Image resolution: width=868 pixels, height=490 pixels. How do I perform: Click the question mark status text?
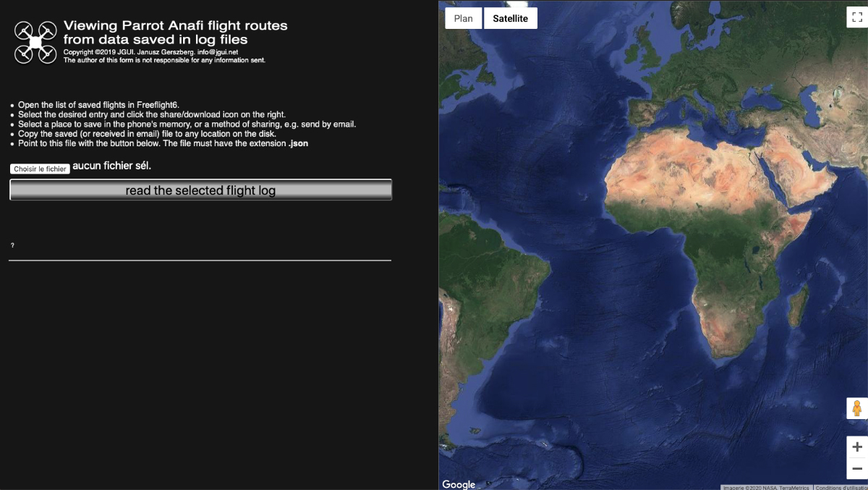point(12,245)
